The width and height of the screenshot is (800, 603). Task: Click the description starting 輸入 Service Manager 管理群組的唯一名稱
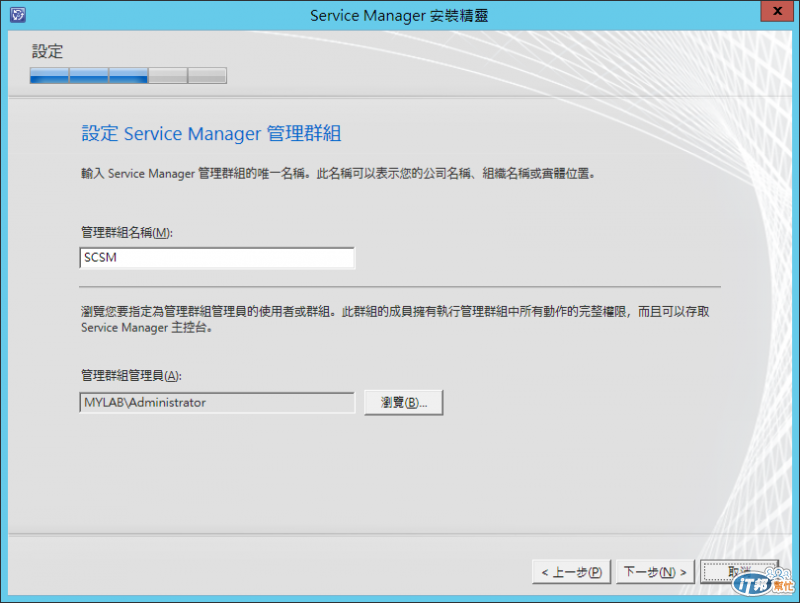click(338, 174)
